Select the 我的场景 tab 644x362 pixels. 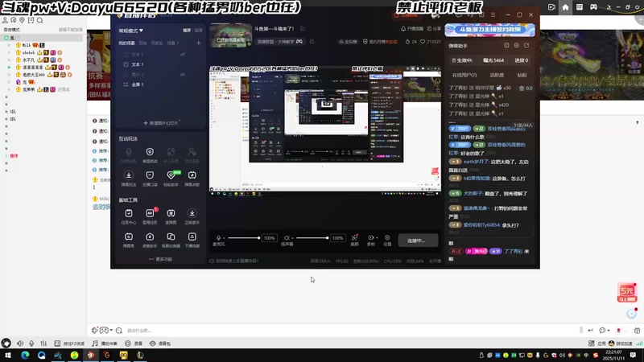[x=126, y=43]
